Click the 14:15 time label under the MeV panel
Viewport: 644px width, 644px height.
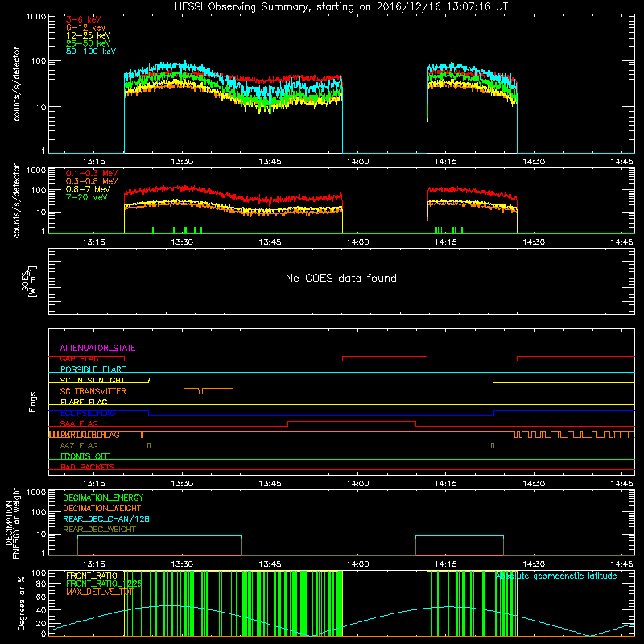coord(446,242)
